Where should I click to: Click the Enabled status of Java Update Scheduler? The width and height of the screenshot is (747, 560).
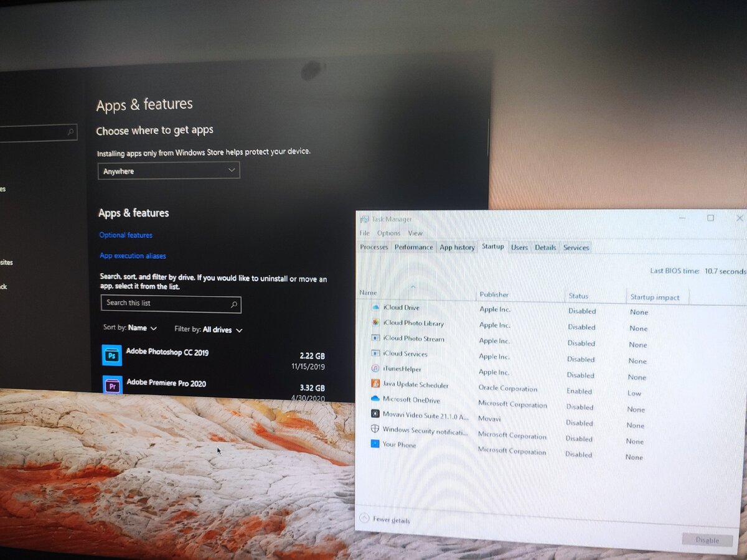(579, 391)
